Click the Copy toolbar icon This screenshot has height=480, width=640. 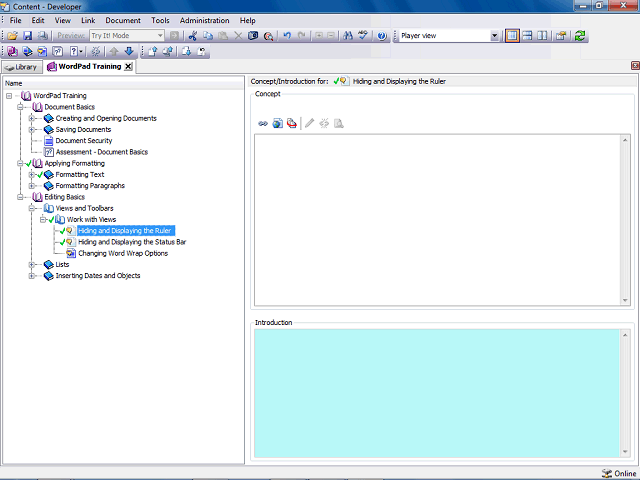(x=208, y=36)
